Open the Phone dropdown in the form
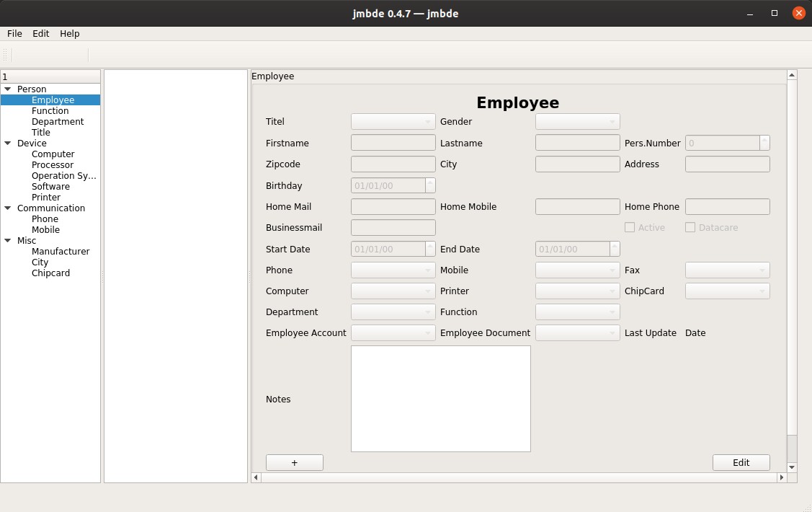The image size is (812, 512). tap(393, 270)
